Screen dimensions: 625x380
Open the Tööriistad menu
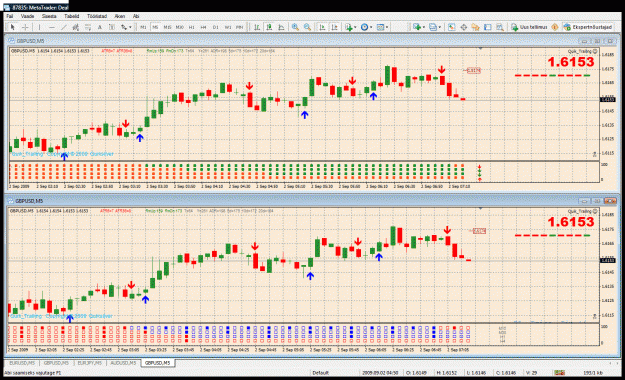pos(97,16)
